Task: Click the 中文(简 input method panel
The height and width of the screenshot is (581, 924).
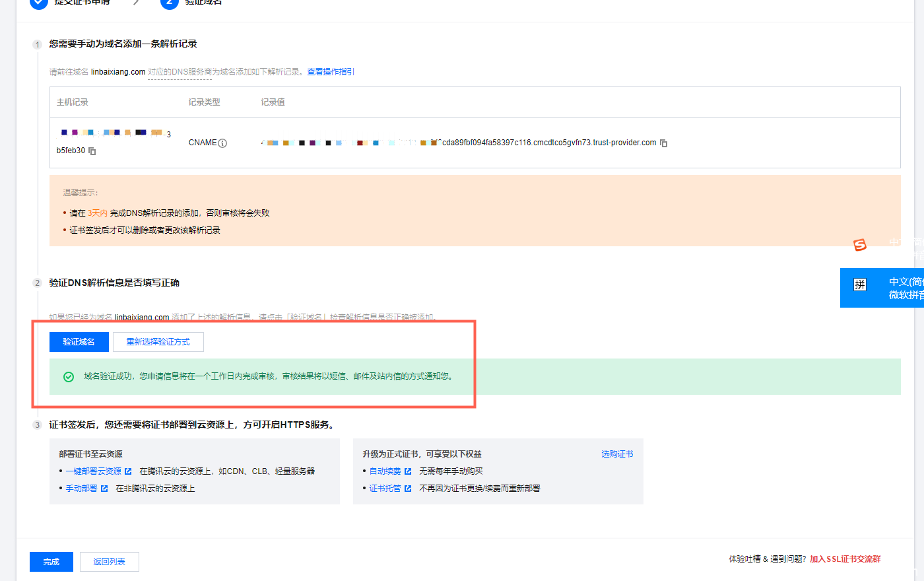Action: coord(882,288)
